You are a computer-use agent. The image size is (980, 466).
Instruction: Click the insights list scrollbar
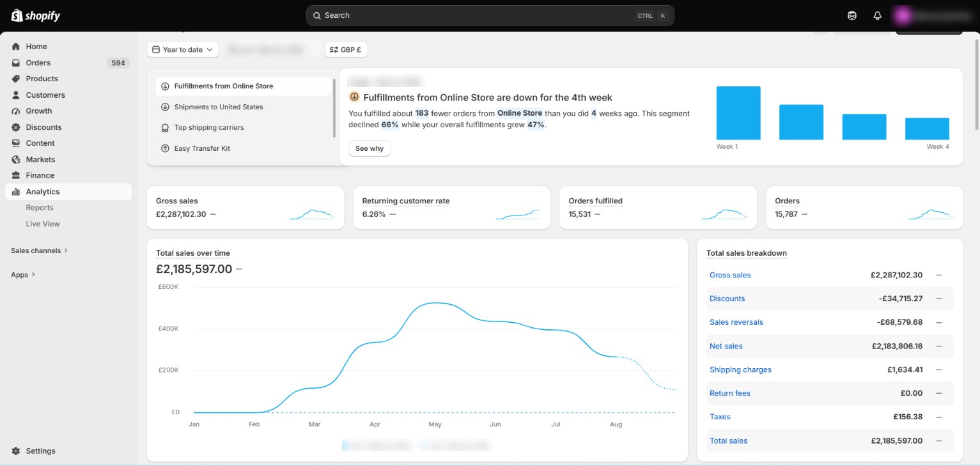pyautogui.click(x=334, y=108)
